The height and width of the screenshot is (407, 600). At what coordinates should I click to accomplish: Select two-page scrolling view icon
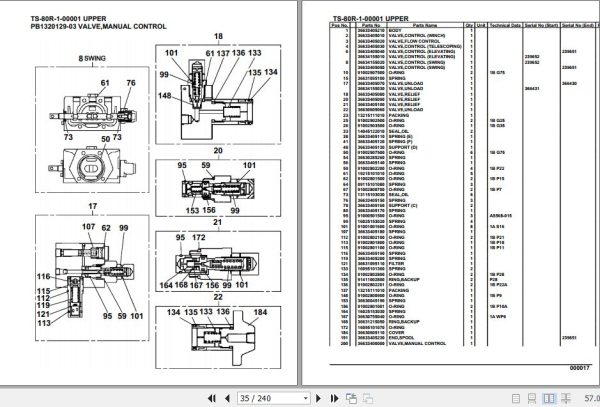pyautogui.click(x=566, y=398)
